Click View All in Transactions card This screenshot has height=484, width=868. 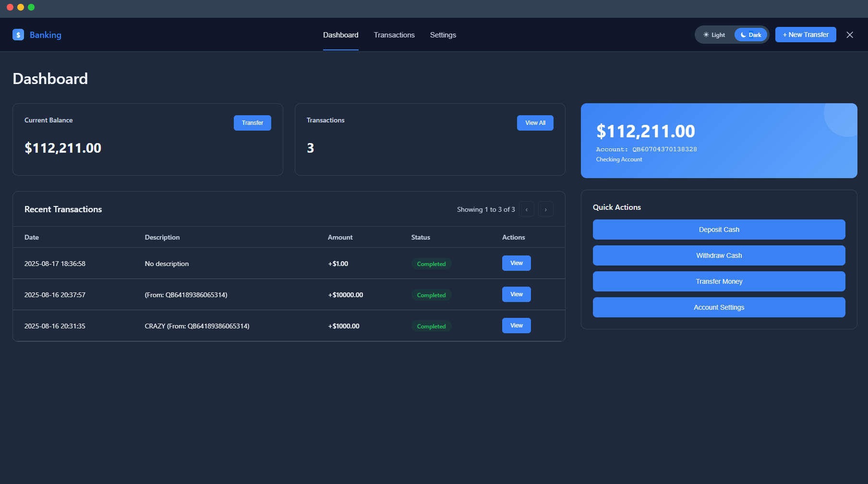click(535, 122)
